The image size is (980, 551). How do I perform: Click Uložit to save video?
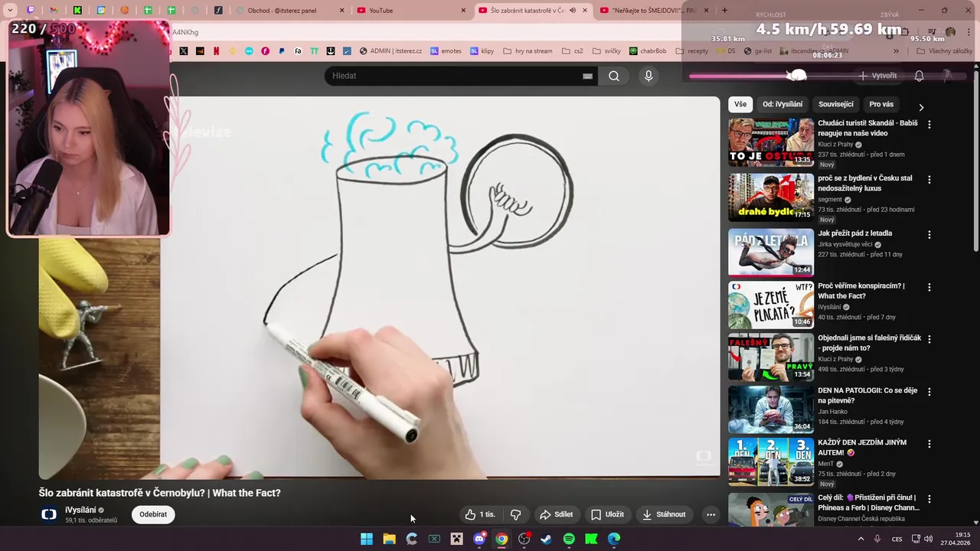tap(607, 514)
